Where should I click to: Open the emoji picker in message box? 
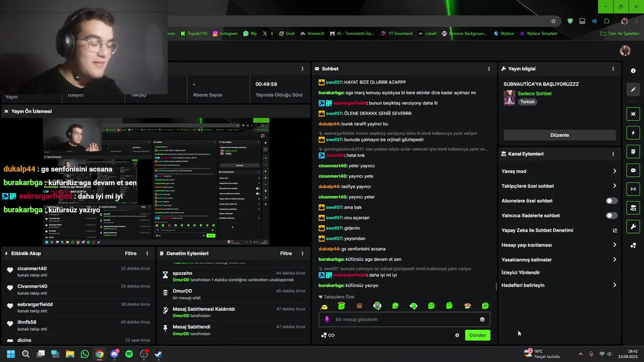point(482,319)
